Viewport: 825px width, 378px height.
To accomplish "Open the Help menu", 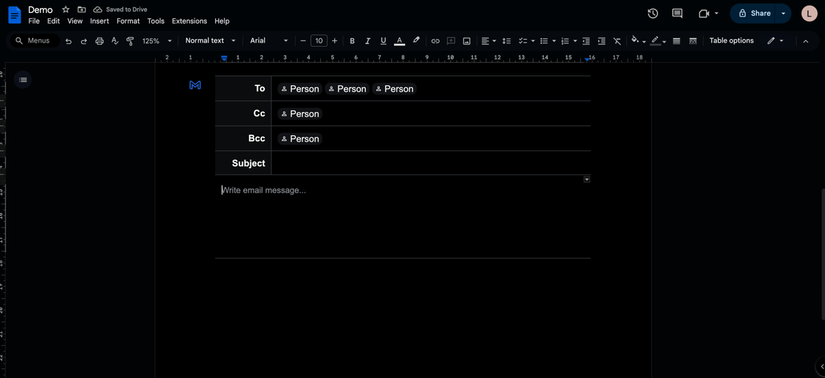I will tap(222, 21).
